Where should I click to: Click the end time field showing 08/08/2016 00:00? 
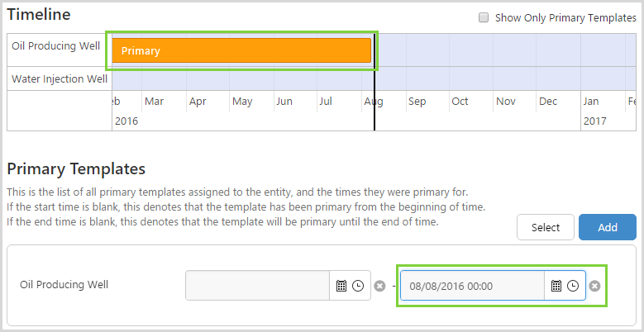[x=472, y=286]
